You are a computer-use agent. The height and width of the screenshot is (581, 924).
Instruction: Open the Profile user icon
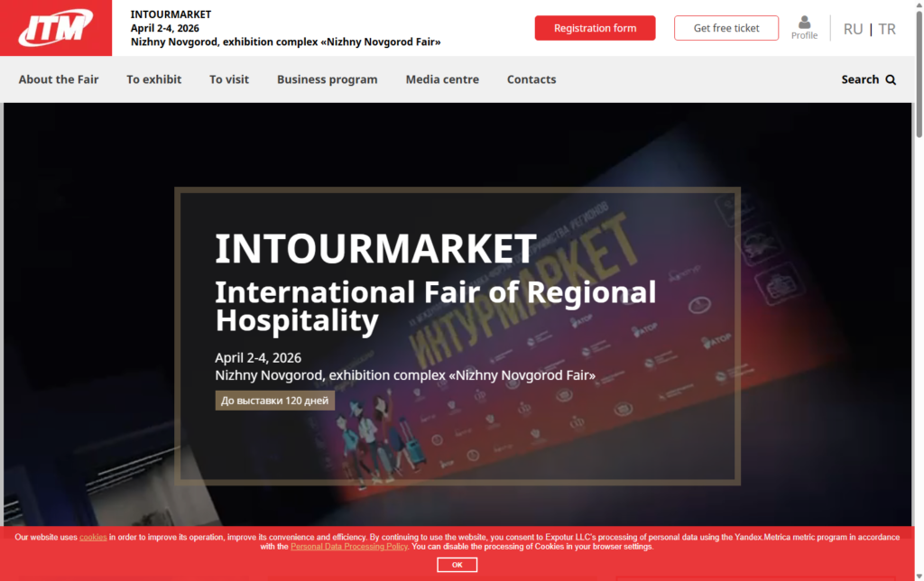coord(804,23)
